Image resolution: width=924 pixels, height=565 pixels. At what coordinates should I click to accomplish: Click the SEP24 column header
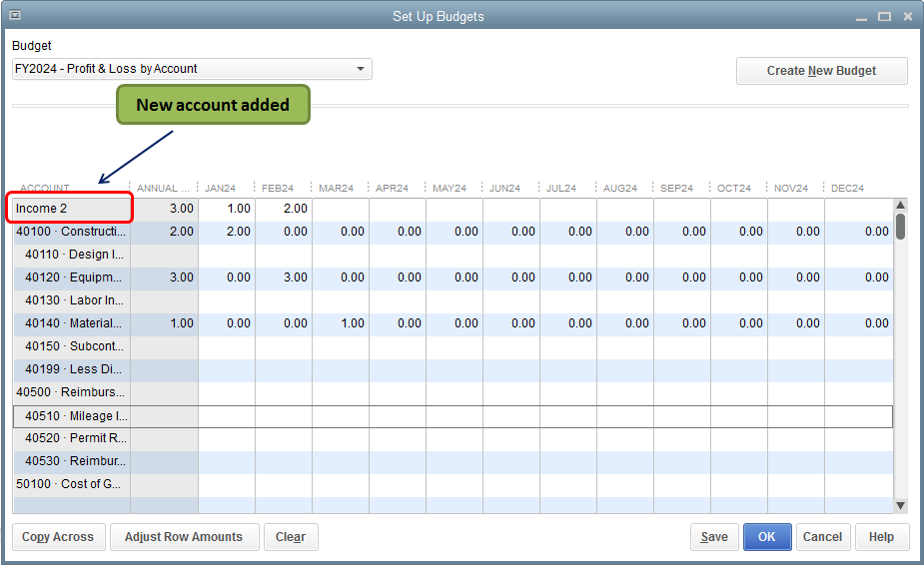676,188
